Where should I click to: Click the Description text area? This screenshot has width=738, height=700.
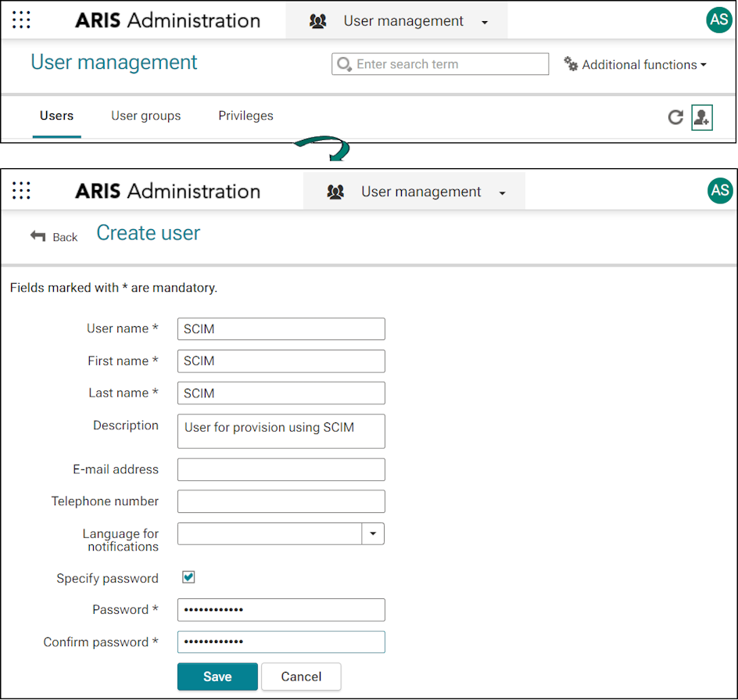click(x=281, y=431)
